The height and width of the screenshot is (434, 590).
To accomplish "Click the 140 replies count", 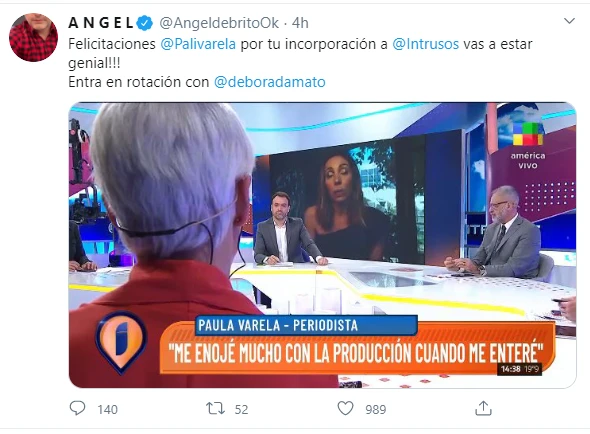I will (108, 410).
